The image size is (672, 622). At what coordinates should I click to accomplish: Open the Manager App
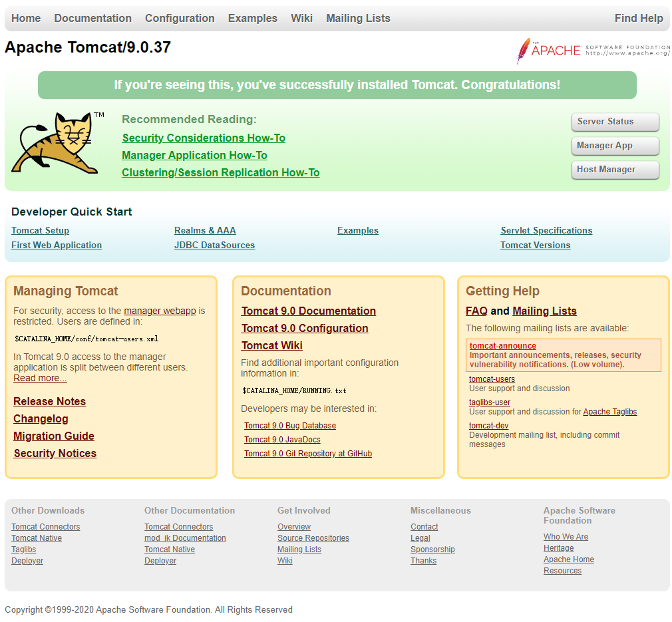tap(614, 146)
